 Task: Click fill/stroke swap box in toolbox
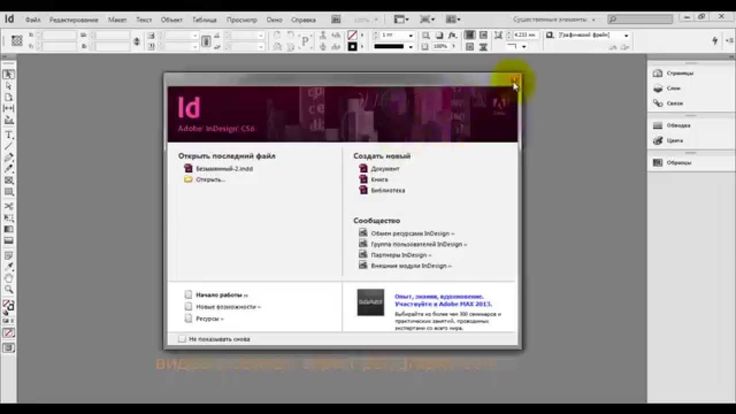coord(8,306)
